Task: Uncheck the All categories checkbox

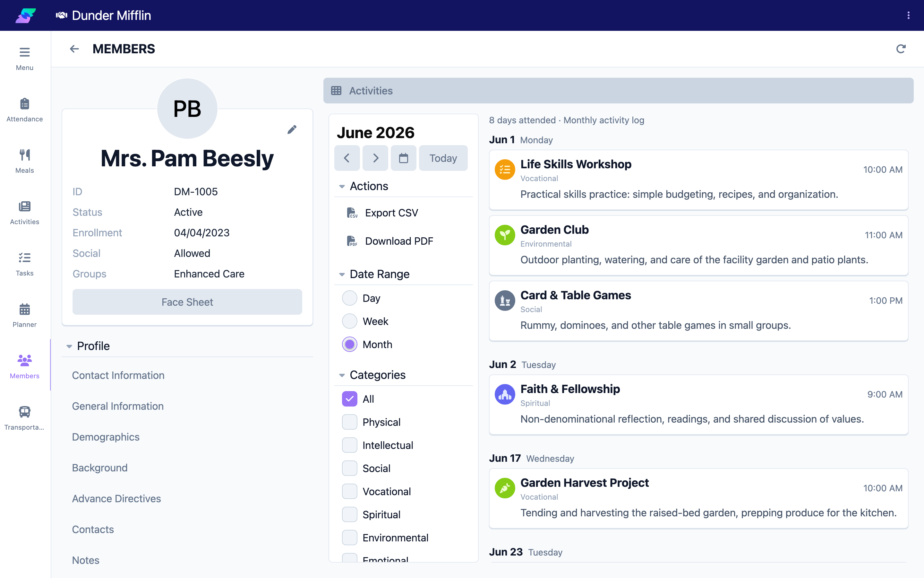Action: tap(349, 399)
